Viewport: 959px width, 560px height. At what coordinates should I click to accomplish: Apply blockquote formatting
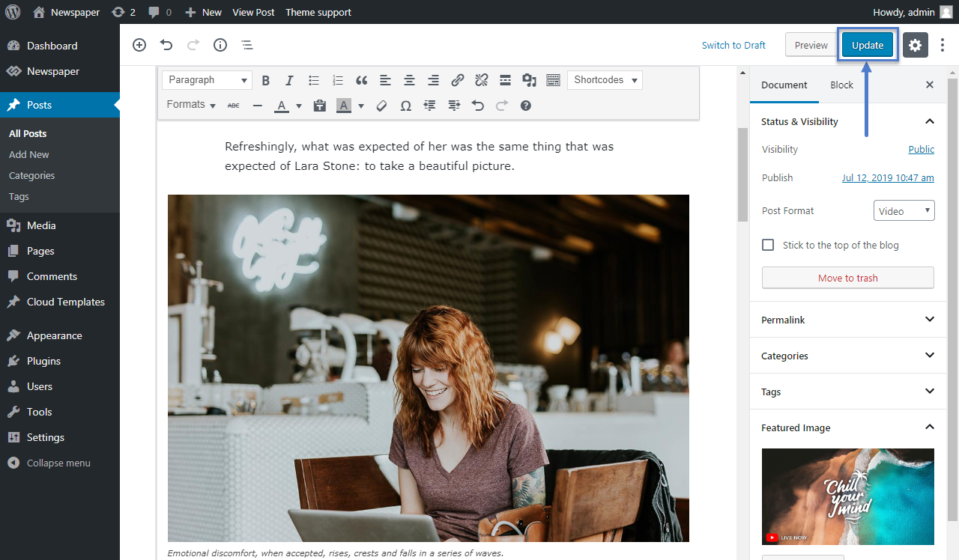click(362, 80)
